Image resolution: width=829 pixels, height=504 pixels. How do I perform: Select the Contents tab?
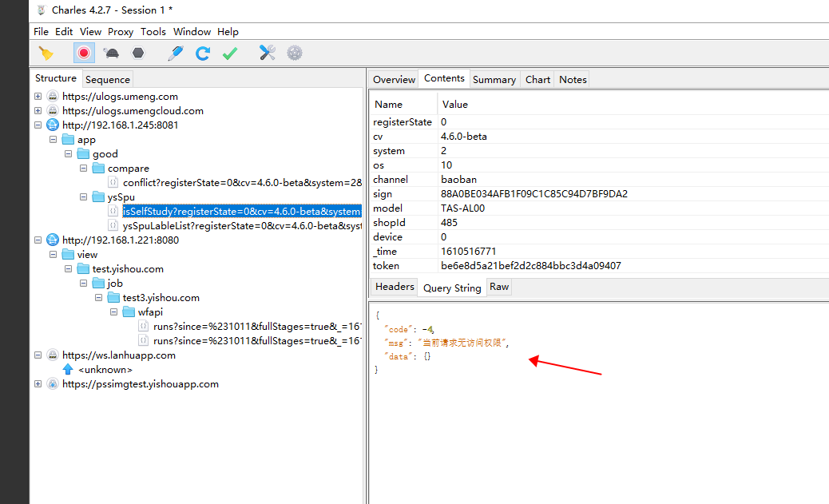click(x=444, y=78)
